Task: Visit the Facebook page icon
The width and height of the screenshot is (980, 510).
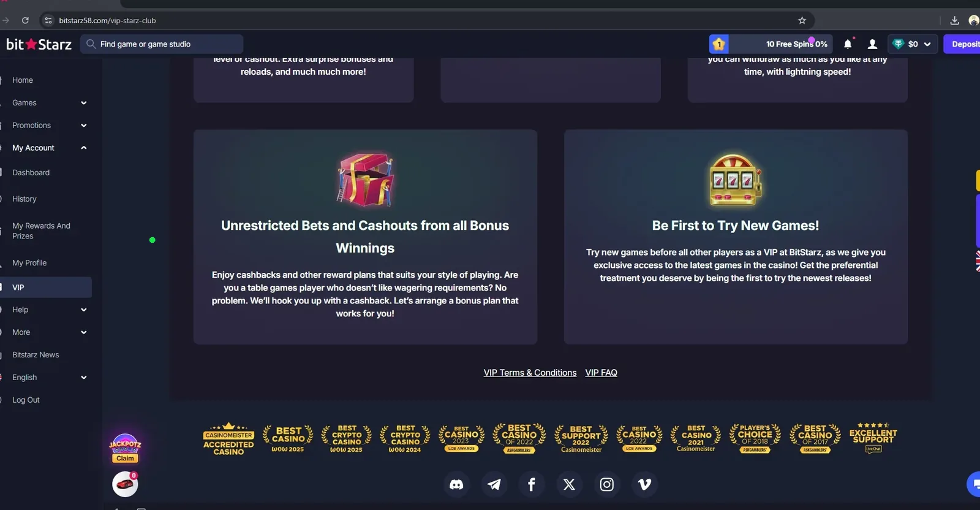Action: click(x=532, y=484)
